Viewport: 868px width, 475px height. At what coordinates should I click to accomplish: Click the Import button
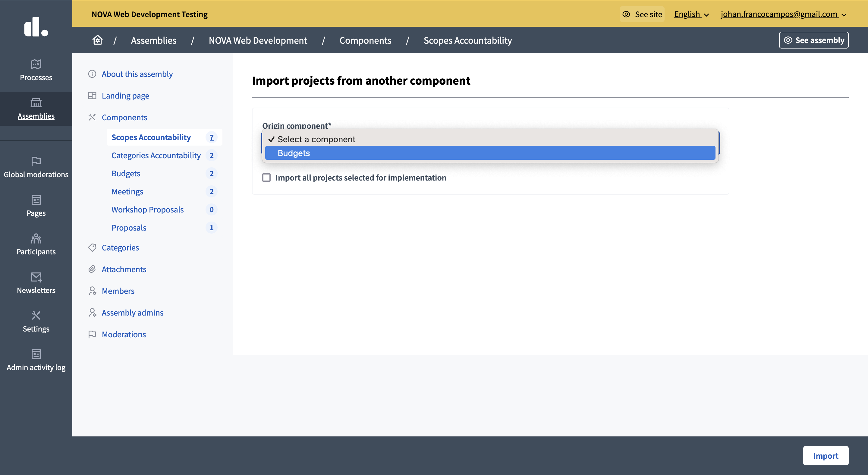point(825,455)
